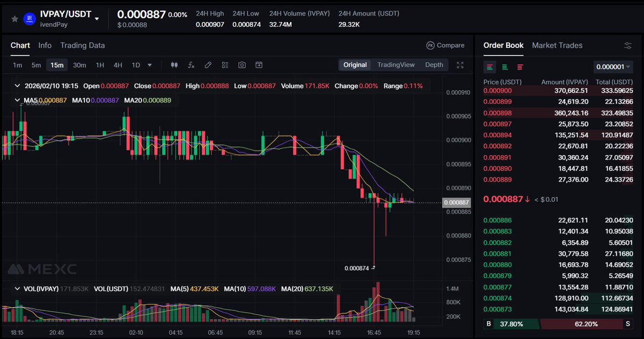Show only sell orders view
The image size is (644, 339).
coord(520,67)
